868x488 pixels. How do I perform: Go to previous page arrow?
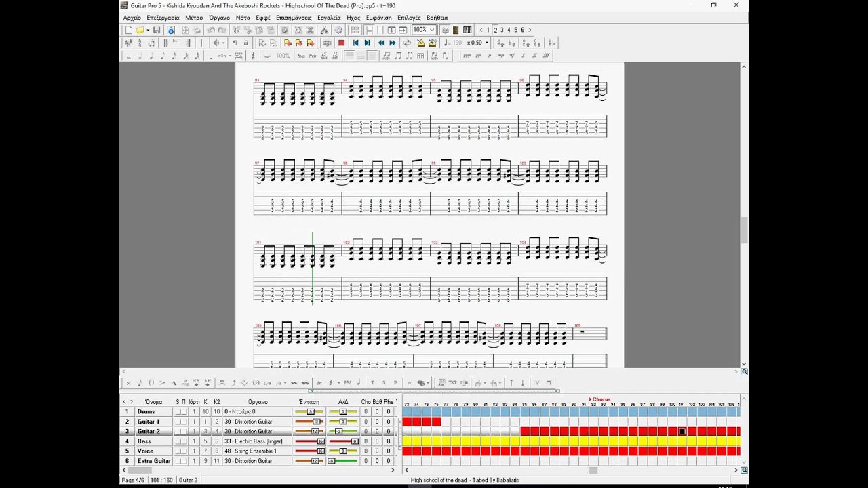pos(481,30)
